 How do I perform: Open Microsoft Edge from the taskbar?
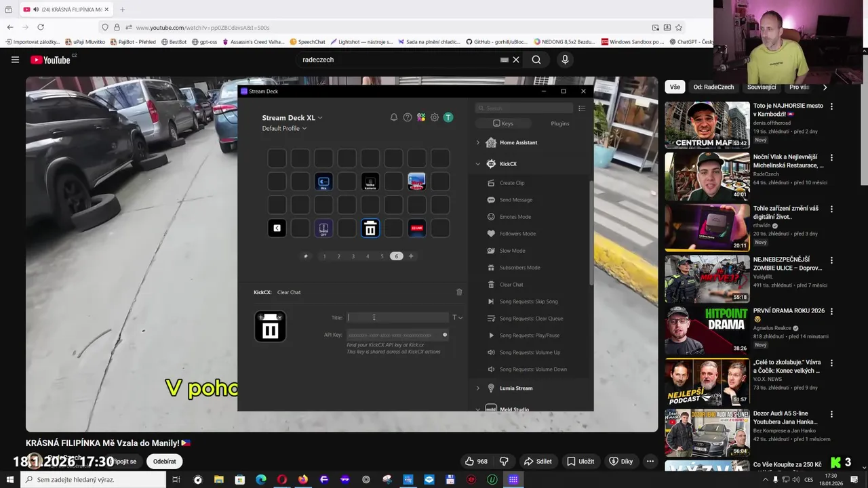[261, 480]
